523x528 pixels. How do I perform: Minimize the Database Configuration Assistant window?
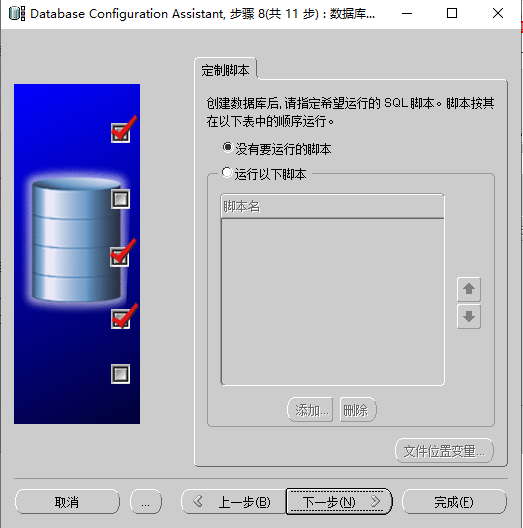(407, 13)
